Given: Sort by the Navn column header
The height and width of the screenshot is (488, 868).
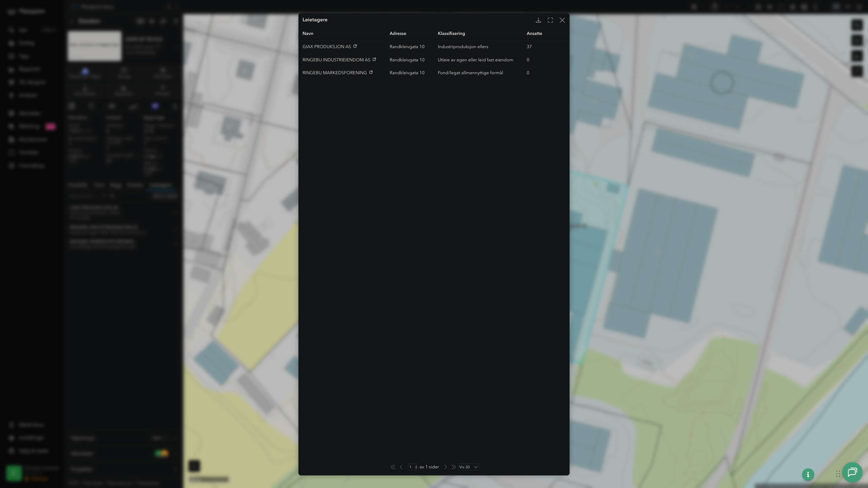Looking at the screenshot, I should click(308, 34).
